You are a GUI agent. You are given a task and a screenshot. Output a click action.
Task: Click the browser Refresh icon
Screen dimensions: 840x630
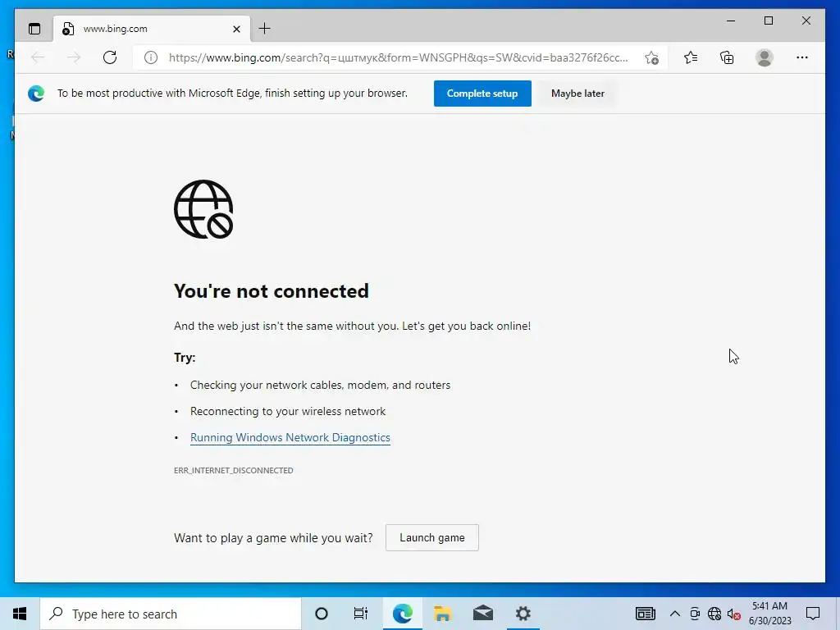click(110, 57)
